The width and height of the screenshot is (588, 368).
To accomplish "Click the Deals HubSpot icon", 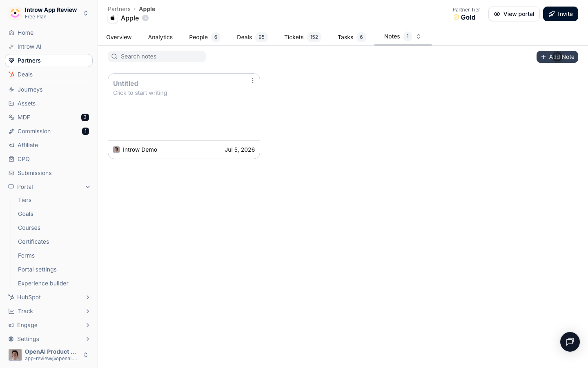I will tap(11, 74).
